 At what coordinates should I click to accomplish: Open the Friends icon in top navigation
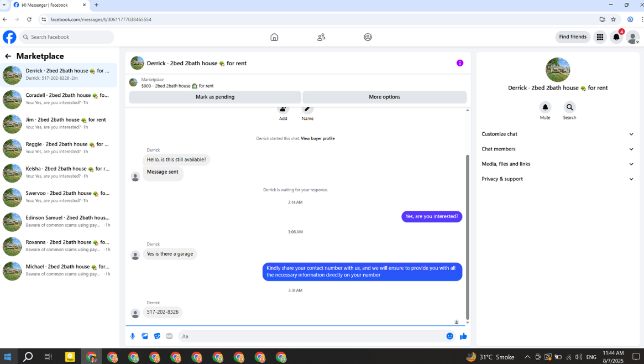coord(321,37)
